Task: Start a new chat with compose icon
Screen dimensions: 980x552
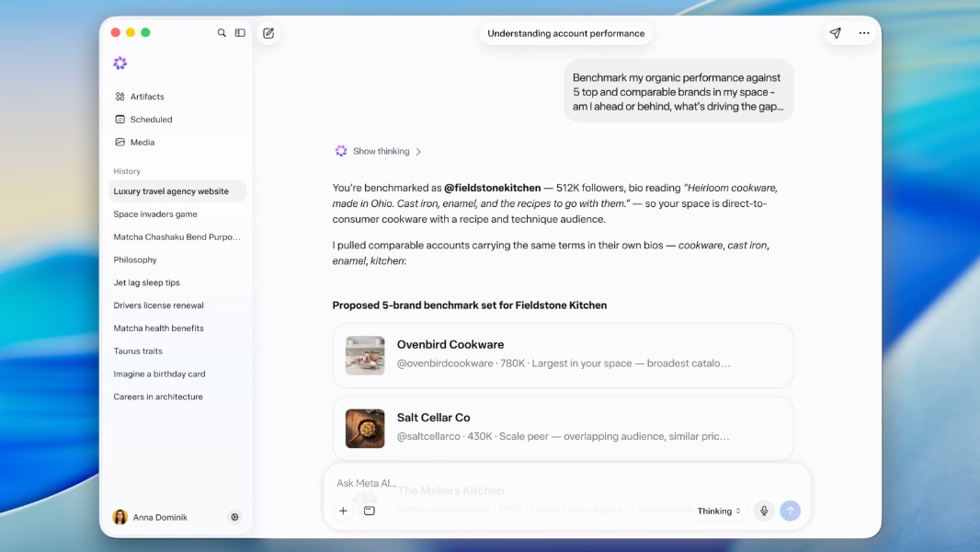Action: coord(268,33)
